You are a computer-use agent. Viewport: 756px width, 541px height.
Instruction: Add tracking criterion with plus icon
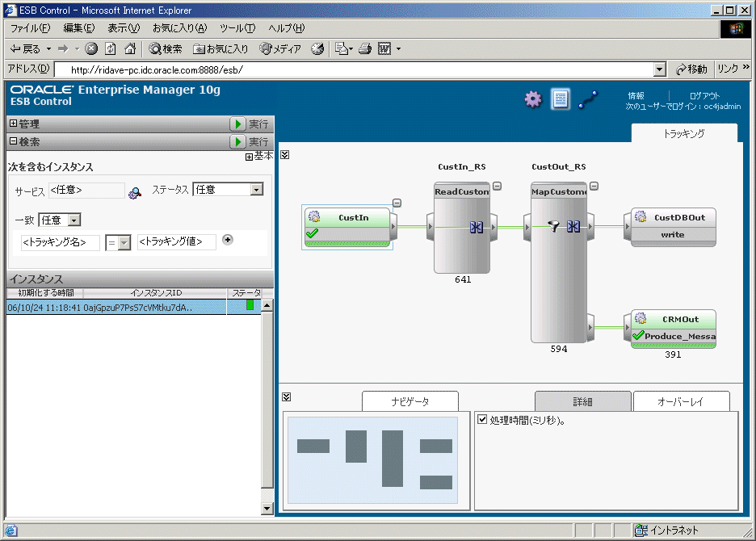tap(228, 240)
